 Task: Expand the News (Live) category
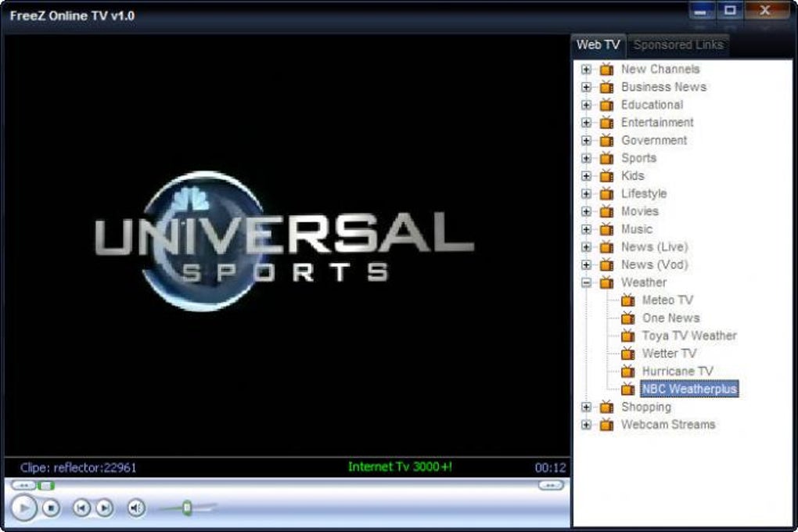[x=586, y=247]
